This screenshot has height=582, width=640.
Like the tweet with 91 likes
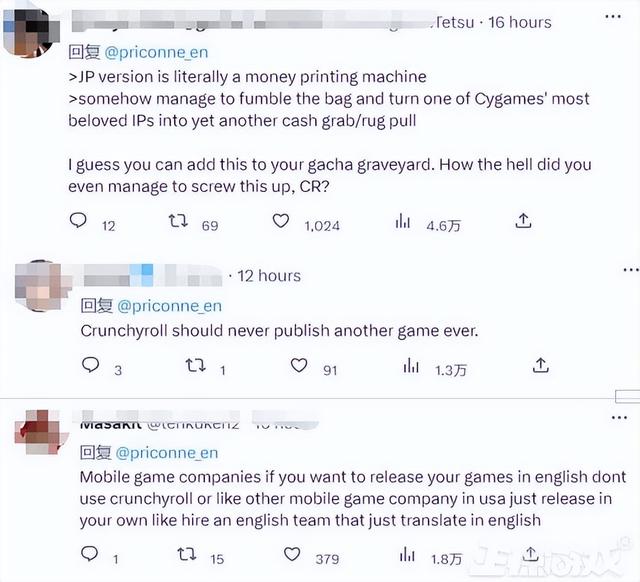pos(299,365)
